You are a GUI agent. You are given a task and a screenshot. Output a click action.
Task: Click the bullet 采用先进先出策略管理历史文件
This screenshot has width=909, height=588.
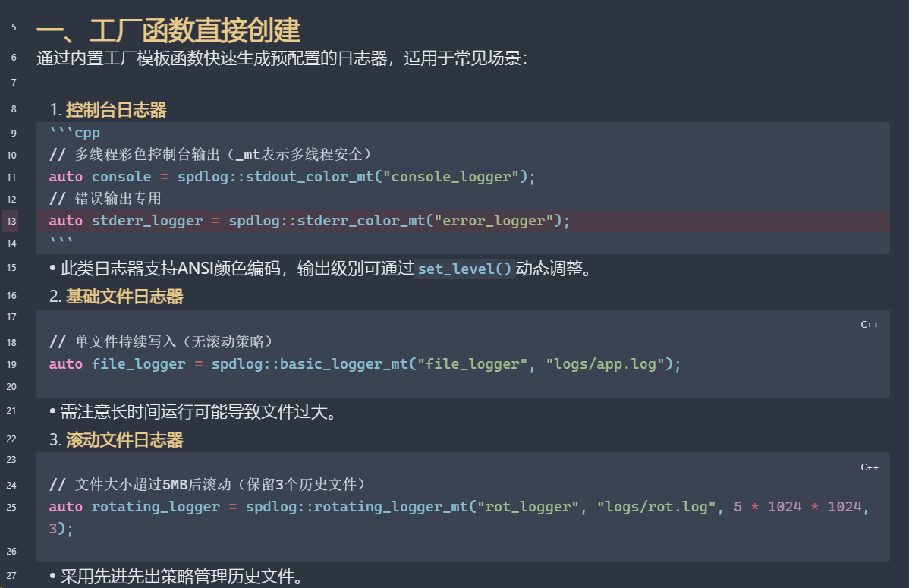176,577
